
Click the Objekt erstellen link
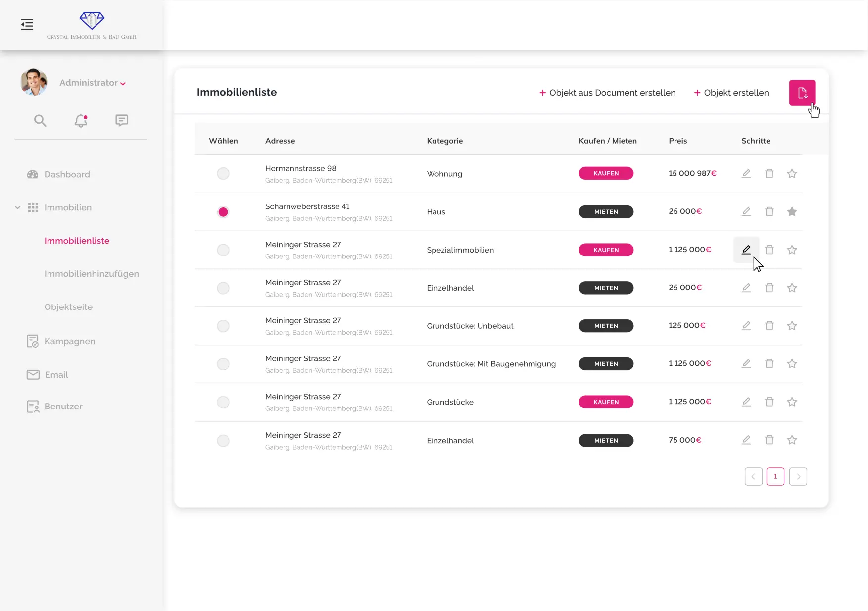tap(731, 93)
